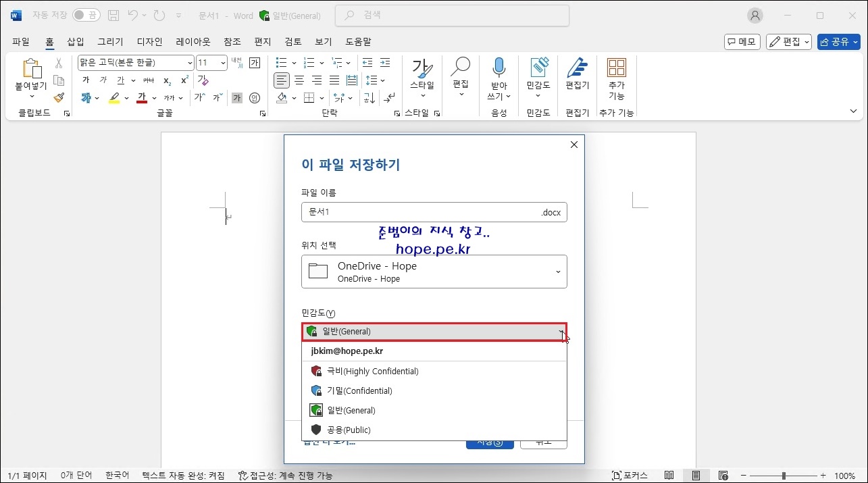The height and width of the screenshot is (483, 868).
Task: Toggle distributed alignment
Action: (x=352, y=80)
